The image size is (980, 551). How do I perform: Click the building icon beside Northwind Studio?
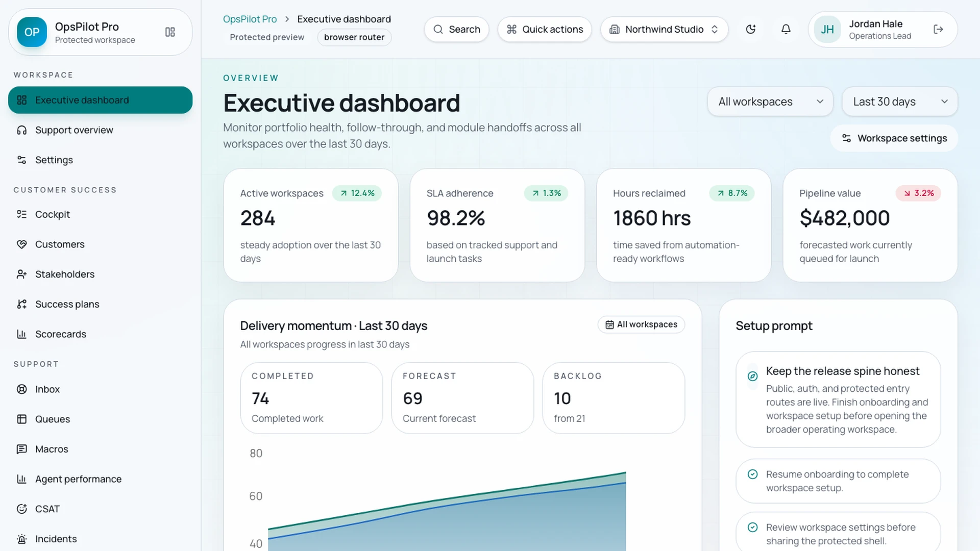click(x=615, y=29)
